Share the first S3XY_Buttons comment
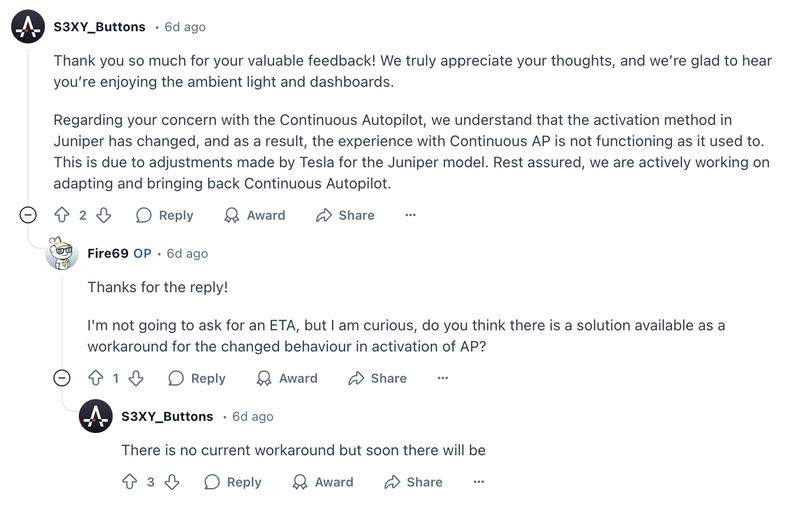The height and width of the screenshot is (505, 800). (x=345, y=215)
